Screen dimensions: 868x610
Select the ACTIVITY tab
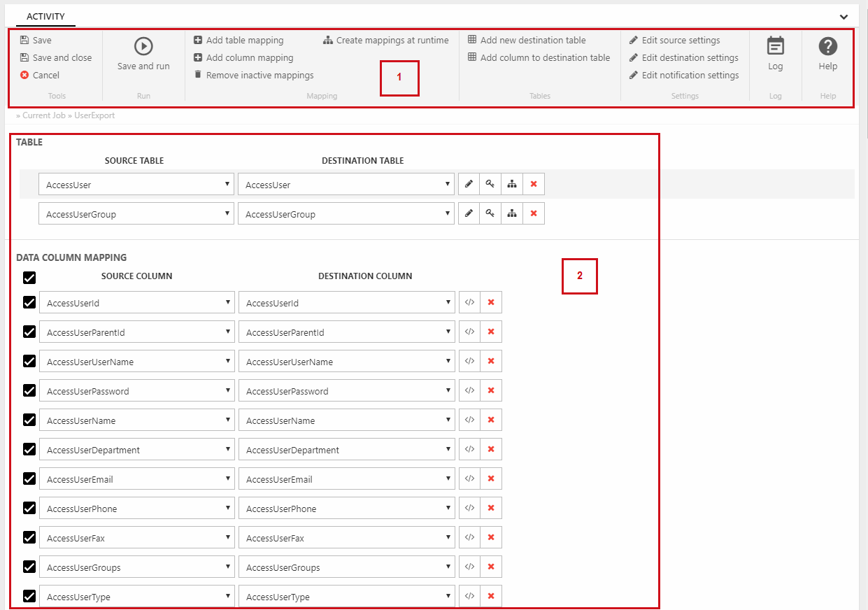45,16
